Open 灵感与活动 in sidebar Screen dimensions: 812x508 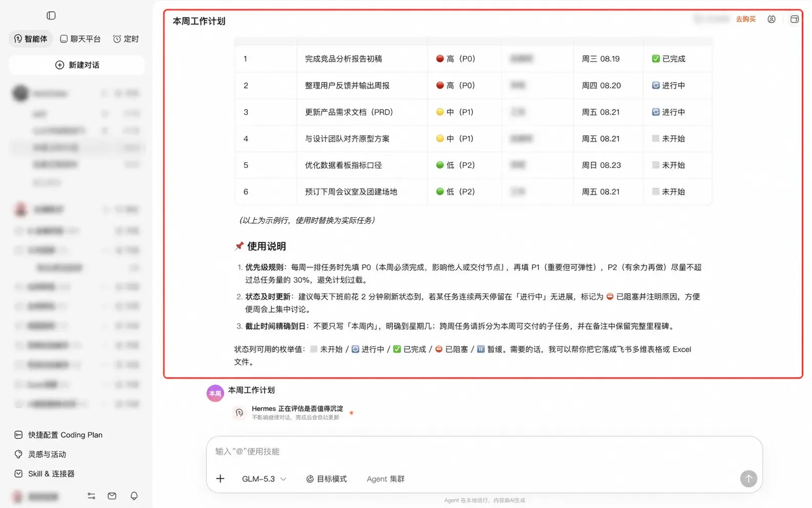40,454
